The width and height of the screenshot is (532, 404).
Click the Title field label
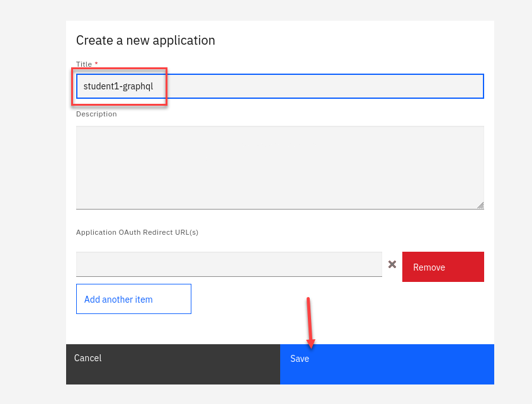point(84,64)
